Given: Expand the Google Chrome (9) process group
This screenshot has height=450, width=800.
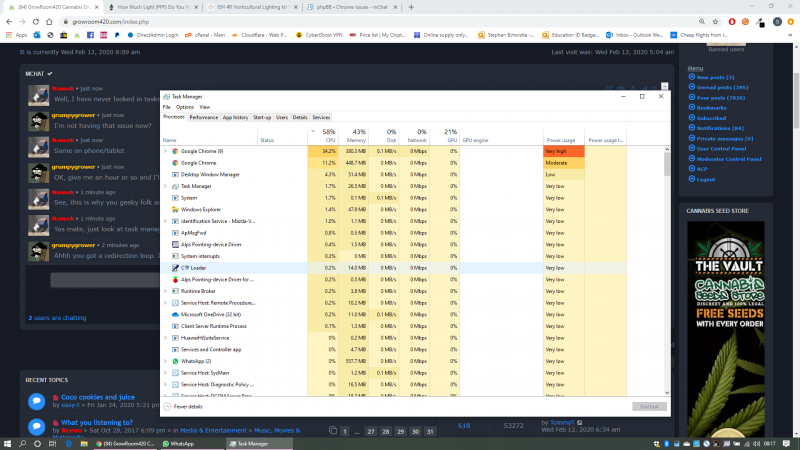Looking at the screenshot, I should click(165, 151).
